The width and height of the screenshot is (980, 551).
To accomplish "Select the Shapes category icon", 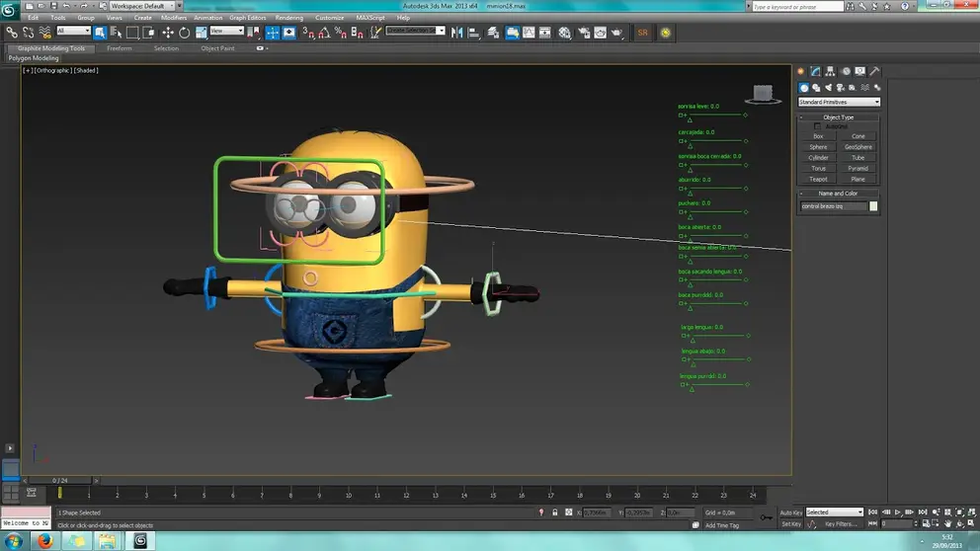I will [816, 88].
